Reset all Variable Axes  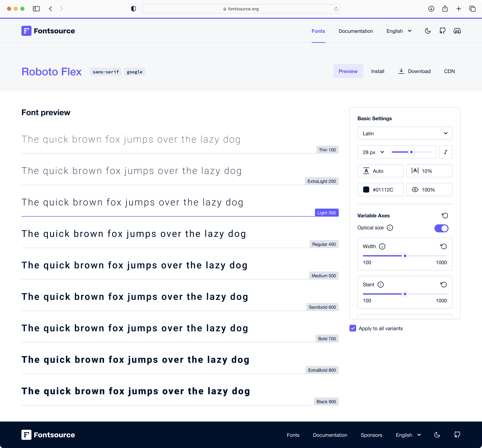pyautogui.click(x=445, y=215)
